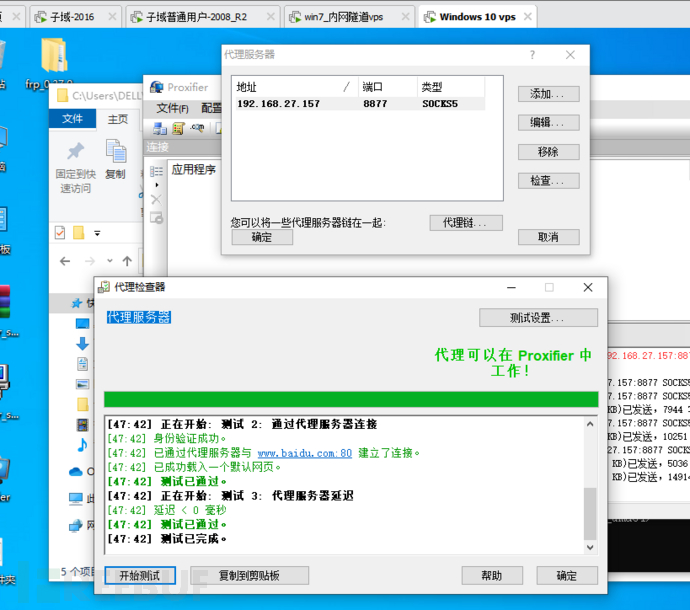Image resolution: width=690 pixels, height=610 pixels.
Task: Click 开始测试 to start the test
Action: coord(140,575)
